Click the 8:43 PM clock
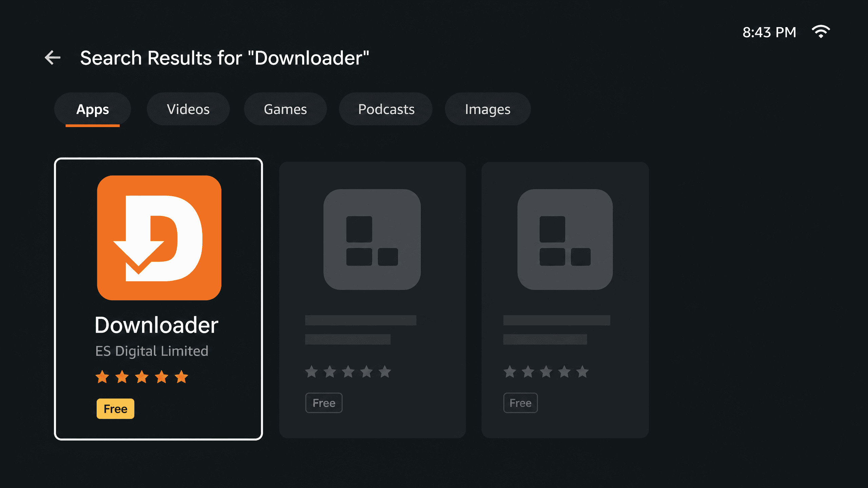Screen dimensions: 868x488 click(769, 33)
